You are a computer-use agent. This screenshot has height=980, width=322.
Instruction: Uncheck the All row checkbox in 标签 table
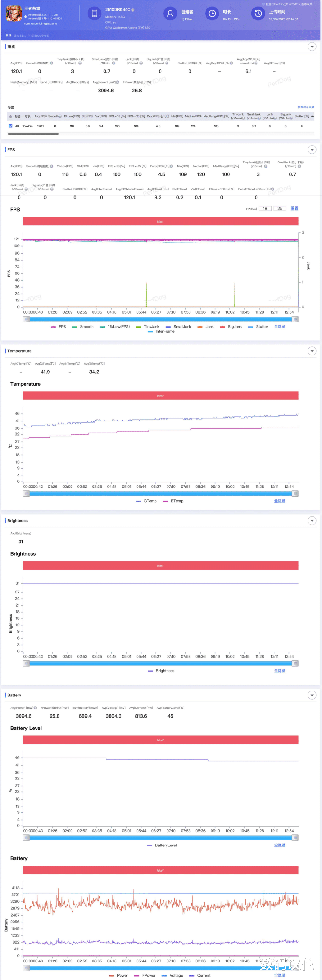11,126
